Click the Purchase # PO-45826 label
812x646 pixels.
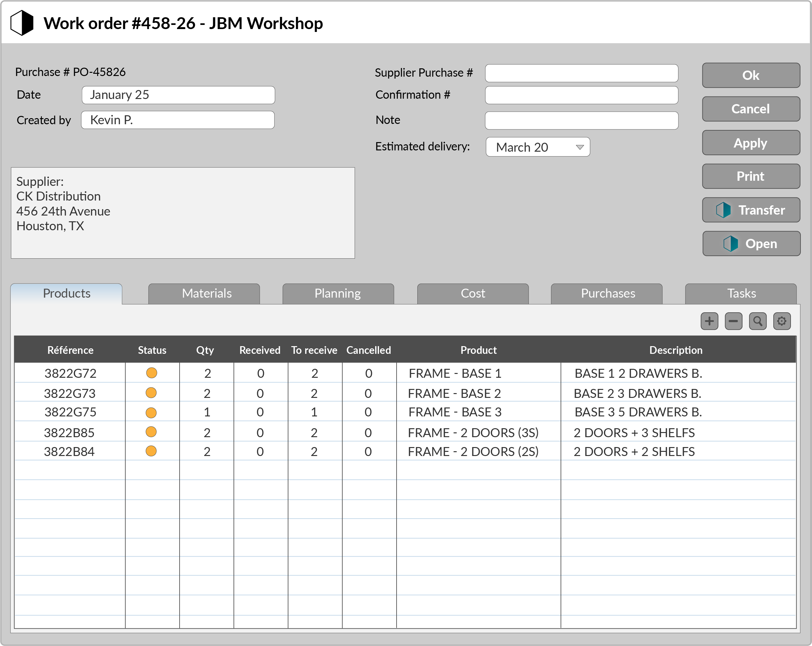(70, 72)
